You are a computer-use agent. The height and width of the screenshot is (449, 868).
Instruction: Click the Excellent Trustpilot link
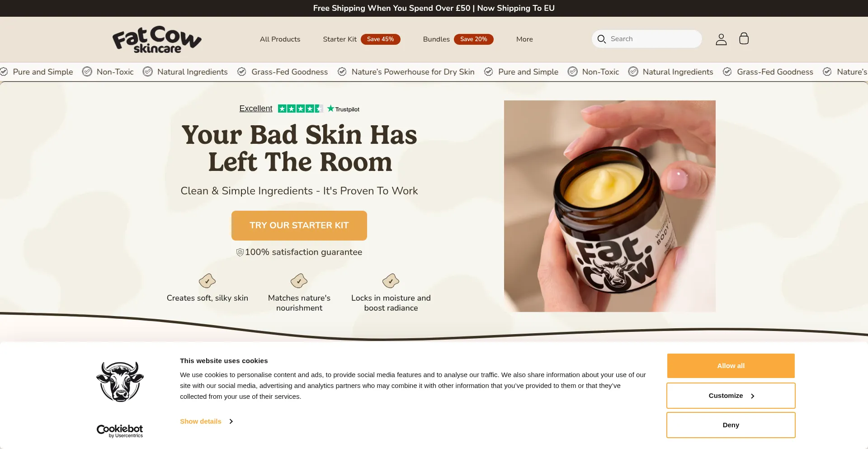pyautogui.click(x=256, y=109)
